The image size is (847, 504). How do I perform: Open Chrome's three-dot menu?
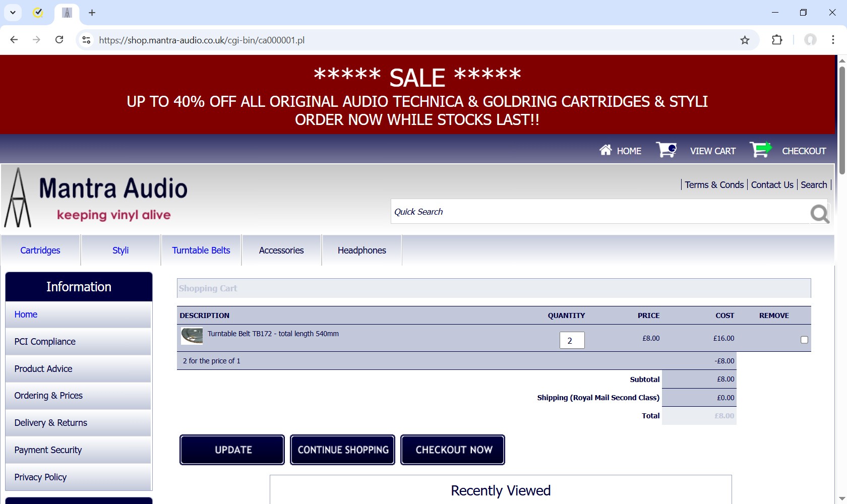point(833,40)
